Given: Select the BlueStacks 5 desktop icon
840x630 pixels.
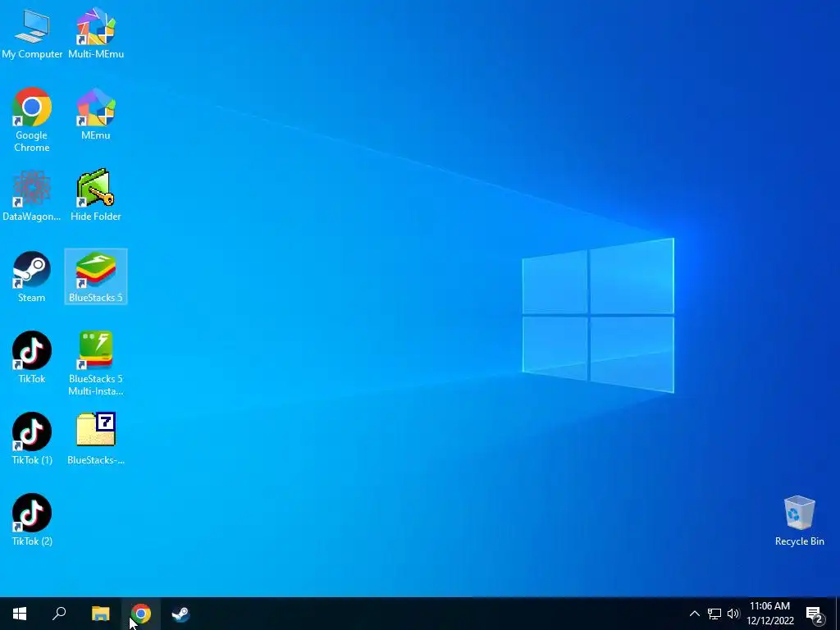Looking at the screenshot, I should click(x=96, y=276).
